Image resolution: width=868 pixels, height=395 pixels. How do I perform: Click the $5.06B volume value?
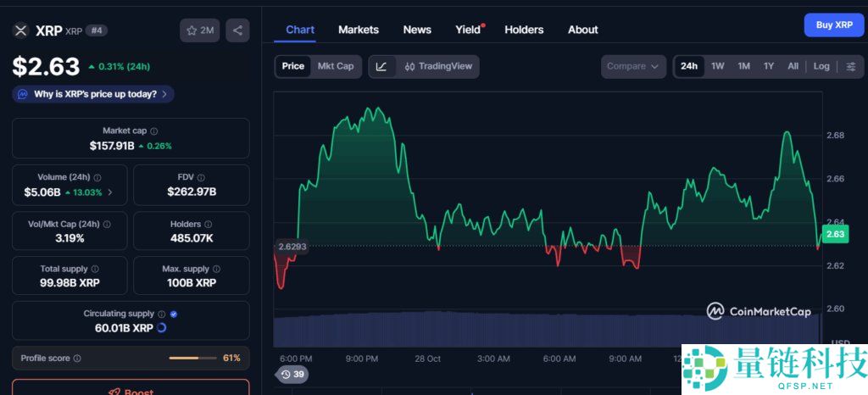(42, 192)
